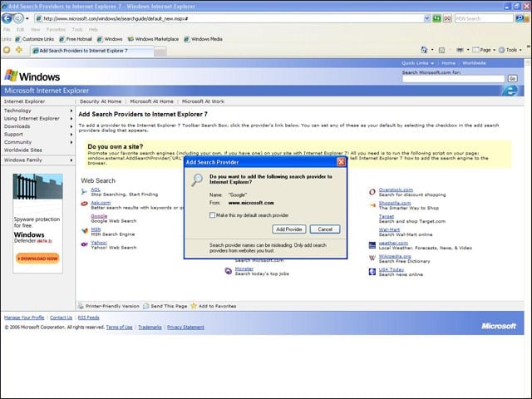Open Free Hotmail links bar item

(76, 39)
